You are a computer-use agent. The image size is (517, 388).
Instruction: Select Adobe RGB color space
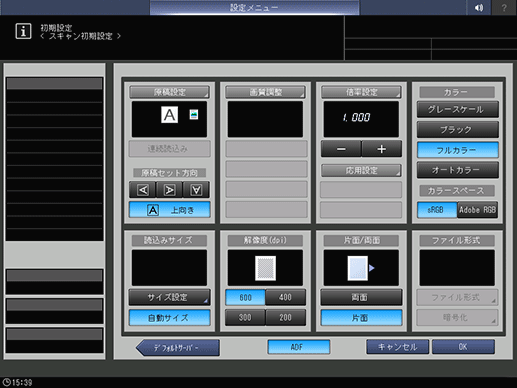(478, 210)
